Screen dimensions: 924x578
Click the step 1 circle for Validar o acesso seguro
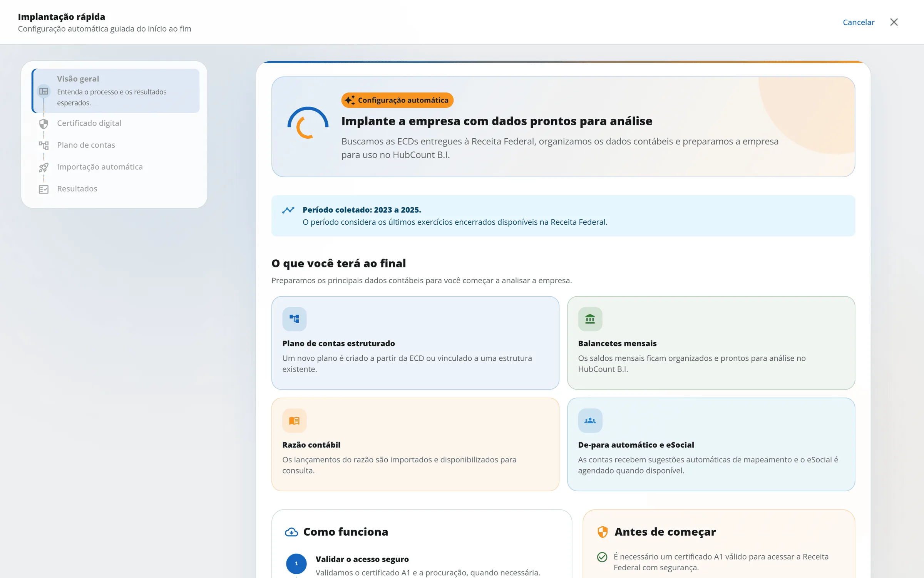[296, 564]
